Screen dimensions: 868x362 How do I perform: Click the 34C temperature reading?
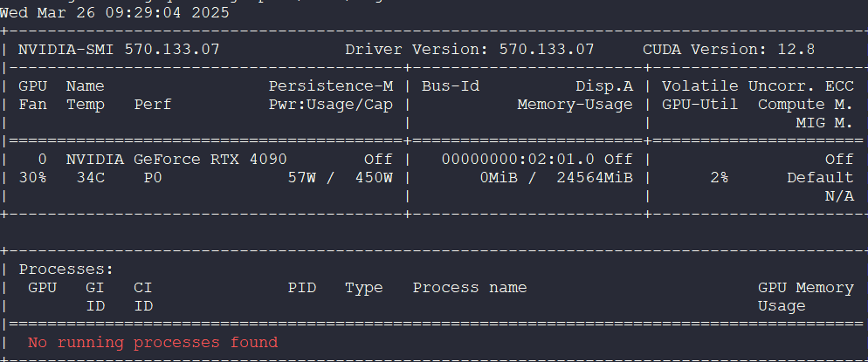coord(90,178)
